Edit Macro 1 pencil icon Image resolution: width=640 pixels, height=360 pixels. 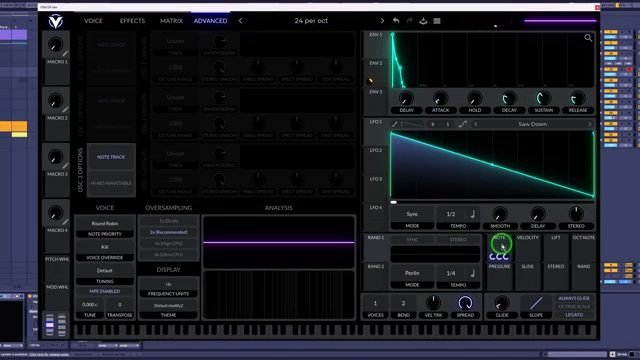click(65, 53)
